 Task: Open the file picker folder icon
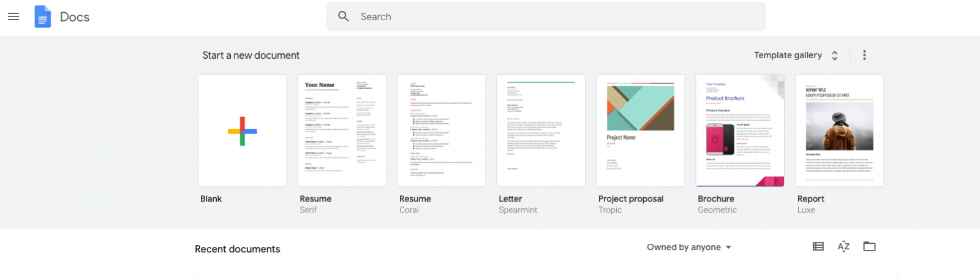tap(869, 246)
